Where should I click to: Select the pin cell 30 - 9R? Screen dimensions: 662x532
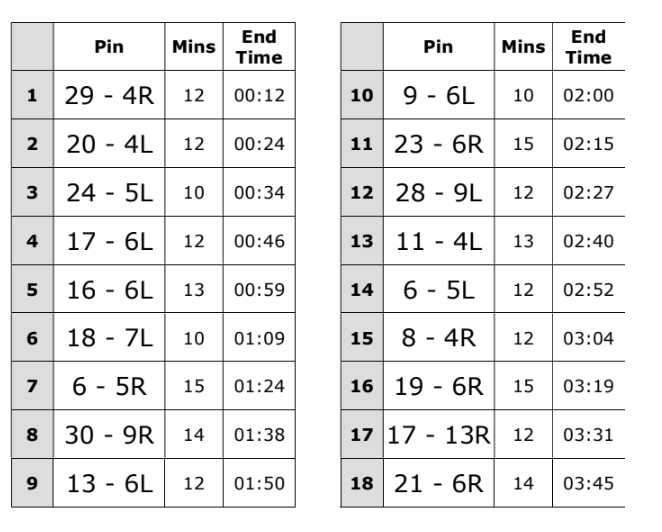click(106, 434)
